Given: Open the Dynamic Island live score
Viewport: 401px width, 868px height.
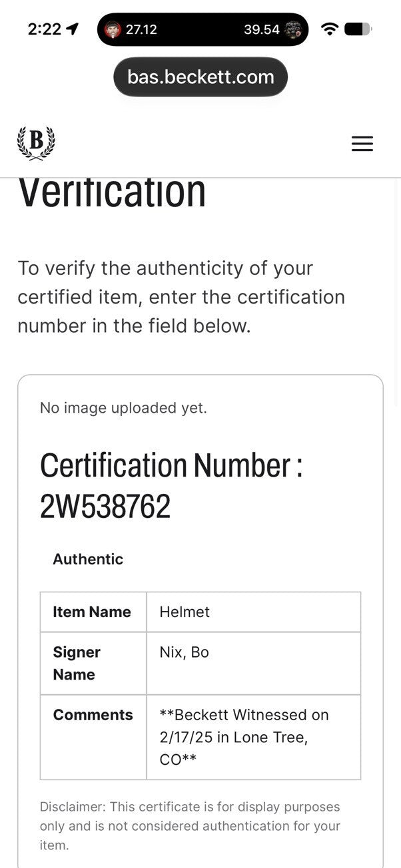Looking at the screenshot, I should [202, 29].
